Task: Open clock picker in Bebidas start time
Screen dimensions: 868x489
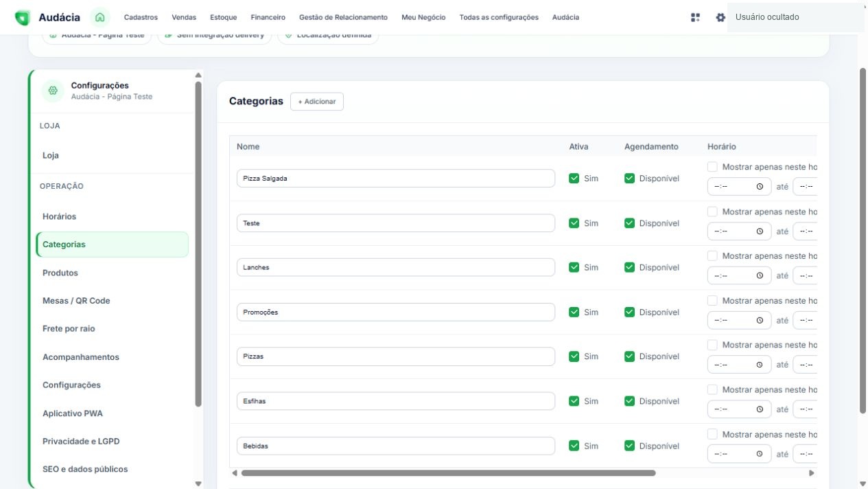Action: (760, 454)
